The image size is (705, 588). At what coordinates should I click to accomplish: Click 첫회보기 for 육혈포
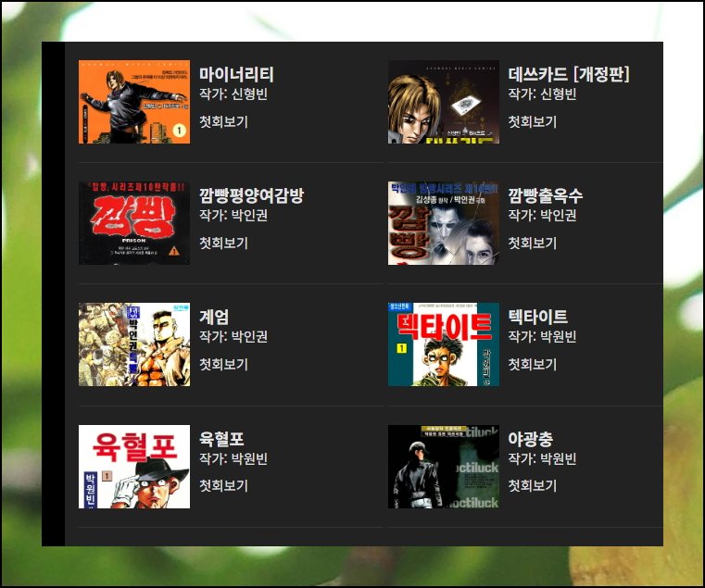click(x=223, y=486)
